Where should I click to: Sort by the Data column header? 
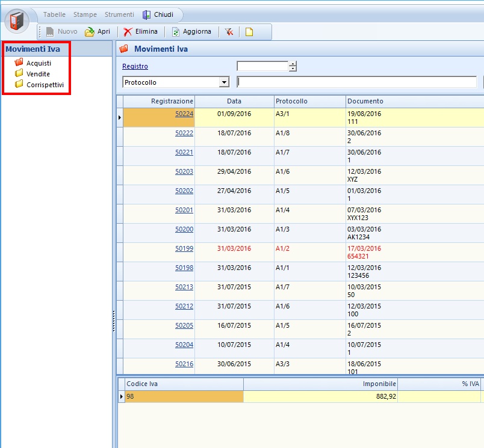(x=234, y=101)
